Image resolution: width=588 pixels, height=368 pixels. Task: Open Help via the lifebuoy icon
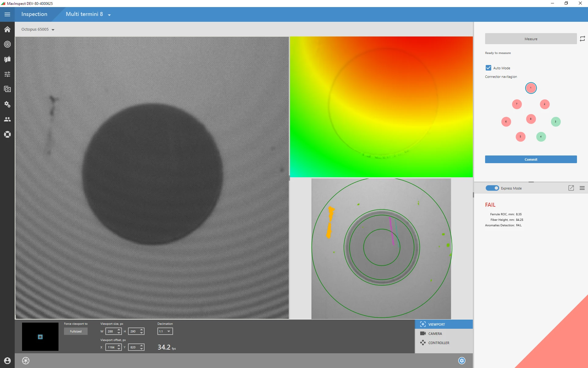(x=7, y=134)
